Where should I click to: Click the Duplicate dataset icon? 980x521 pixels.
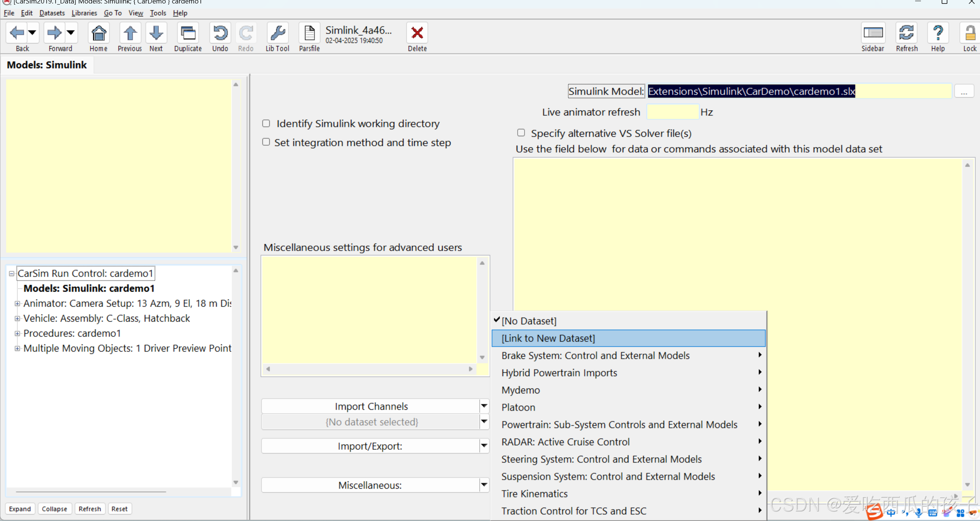click(188, 33)
